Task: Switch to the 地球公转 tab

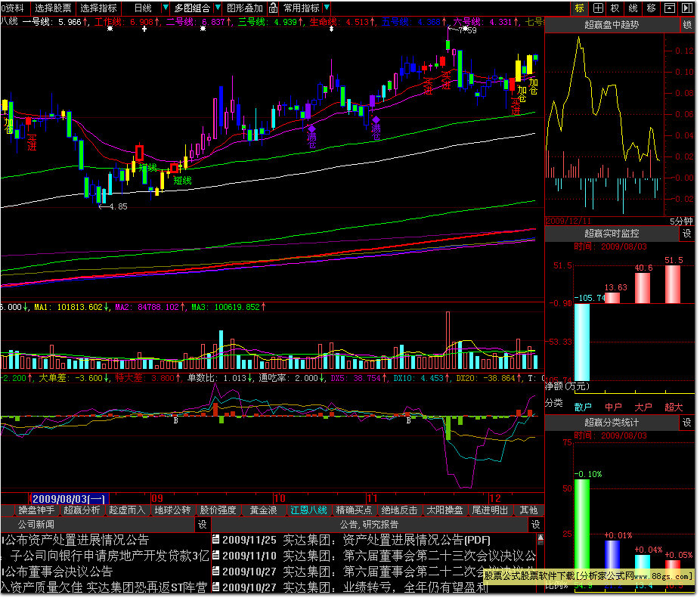Action: click(173, 510)
